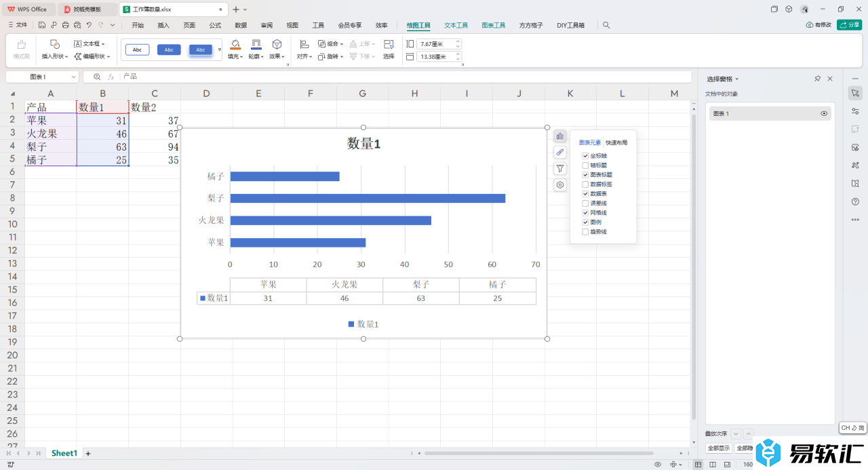Image resolution: width=868 pixels, height=470 pixels.
Task: Click the eye reading mode icon in status bar
Action: [658, 465]
